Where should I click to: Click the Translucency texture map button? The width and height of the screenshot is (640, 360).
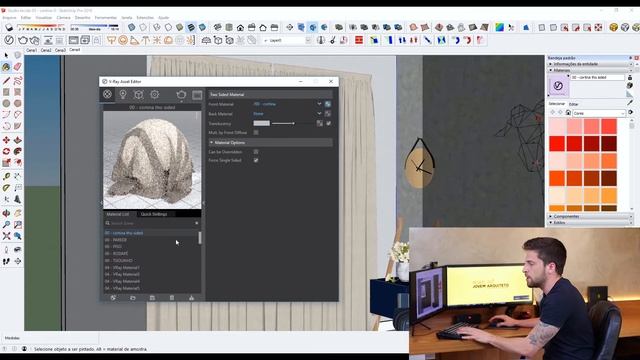pyautogui.click(x=320, y=123)
